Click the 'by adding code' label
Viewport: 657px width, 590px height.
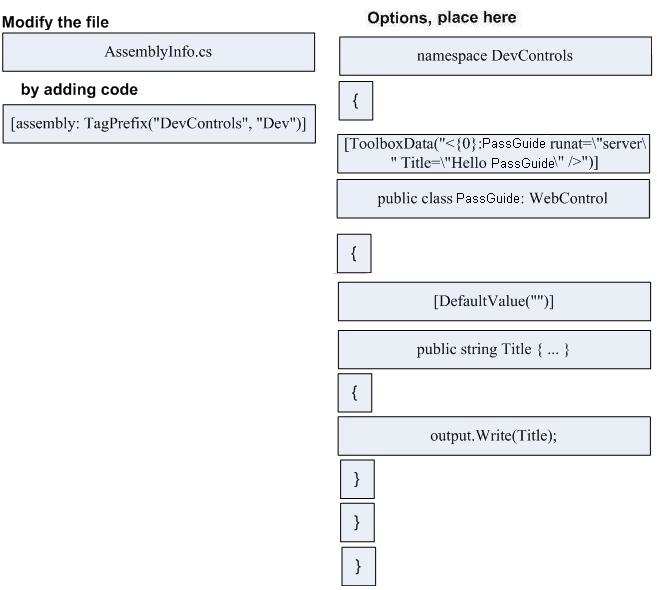pyautogui.click(x=79, y=90)
